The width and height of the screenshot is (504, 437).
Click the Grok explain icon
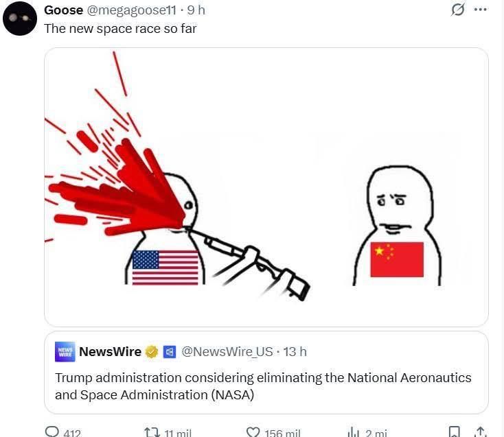457,10
